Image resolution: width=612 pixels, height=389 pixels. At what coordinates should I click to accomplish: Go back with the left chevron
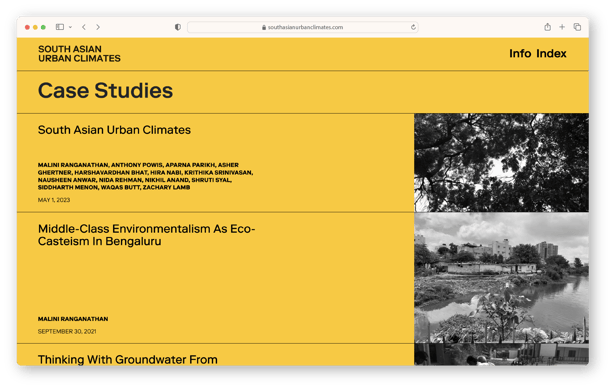point(84,27)
